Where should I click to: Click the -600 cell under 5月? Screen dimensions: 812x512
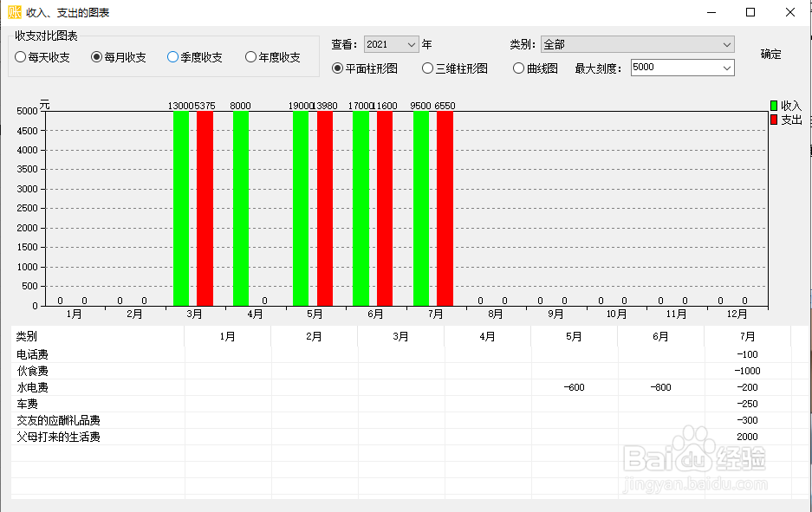tap(574, 388)
